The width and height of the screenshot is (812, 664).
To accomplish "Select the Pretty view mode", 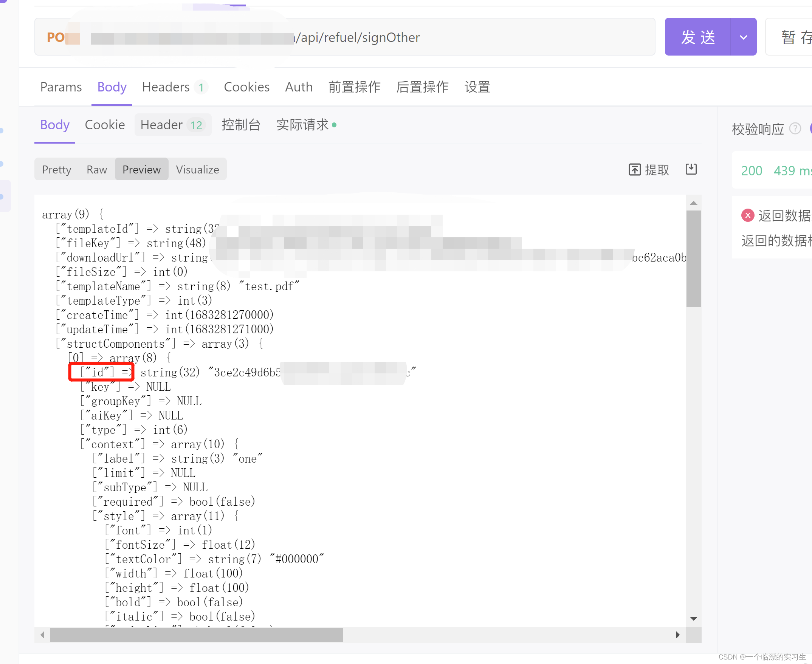I will pyautogui.click(x=57, y=169).
